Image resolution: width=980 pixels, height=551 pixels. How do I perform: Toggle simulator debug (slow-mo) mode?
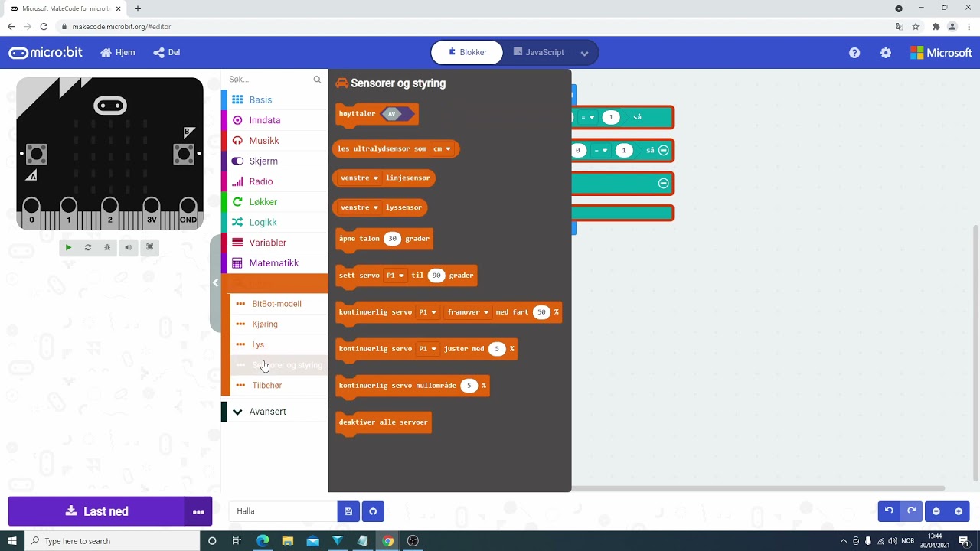pos(108,247)
